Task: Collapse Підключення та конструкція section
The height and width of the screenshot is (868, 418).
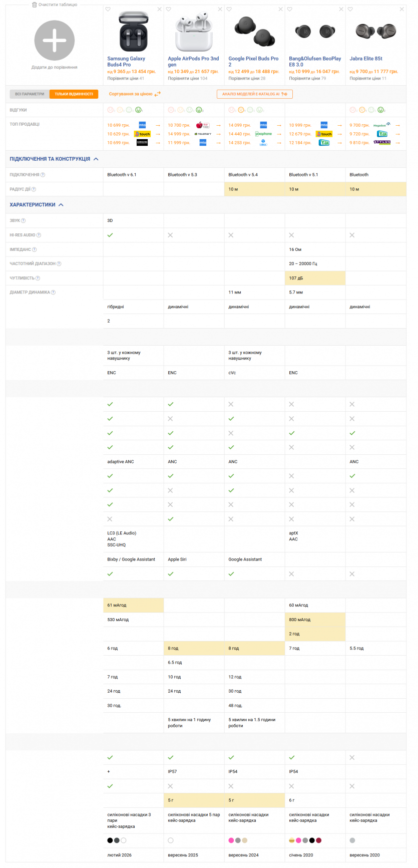Action: pyautogui.click(x=96, y=159)
